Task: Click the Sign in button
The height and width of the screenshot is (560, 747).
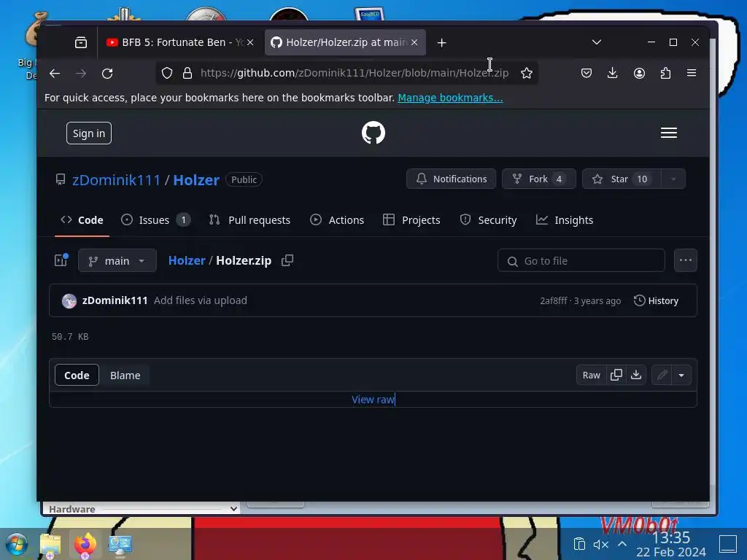Action: [x=89, y=133]
